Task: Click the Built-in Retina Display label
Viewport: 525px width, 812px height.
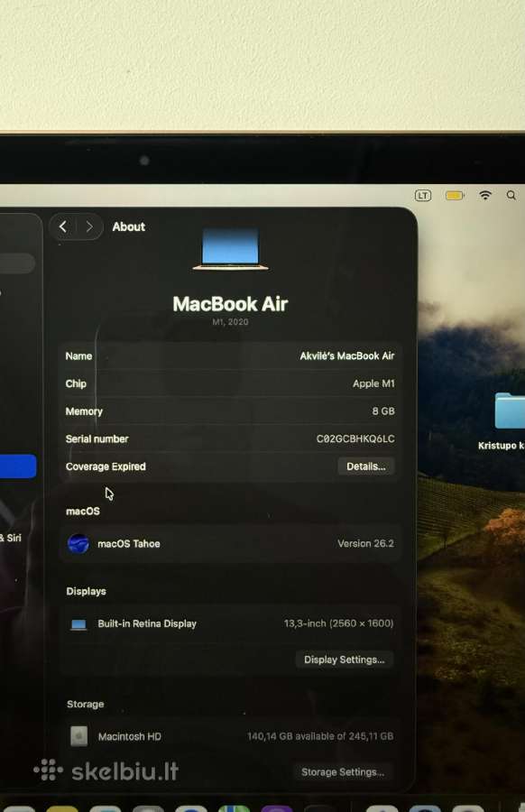Action: [147, 624]
